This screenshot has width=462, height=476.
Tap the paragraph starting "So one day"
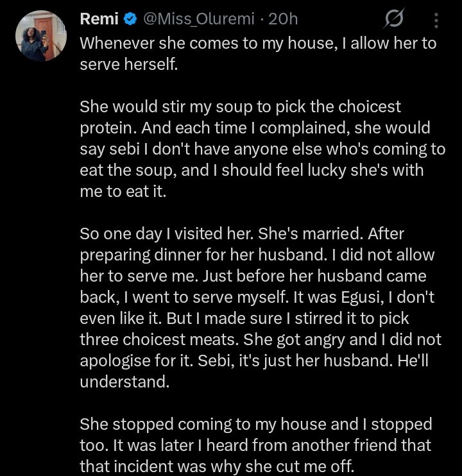pos(257,307)
